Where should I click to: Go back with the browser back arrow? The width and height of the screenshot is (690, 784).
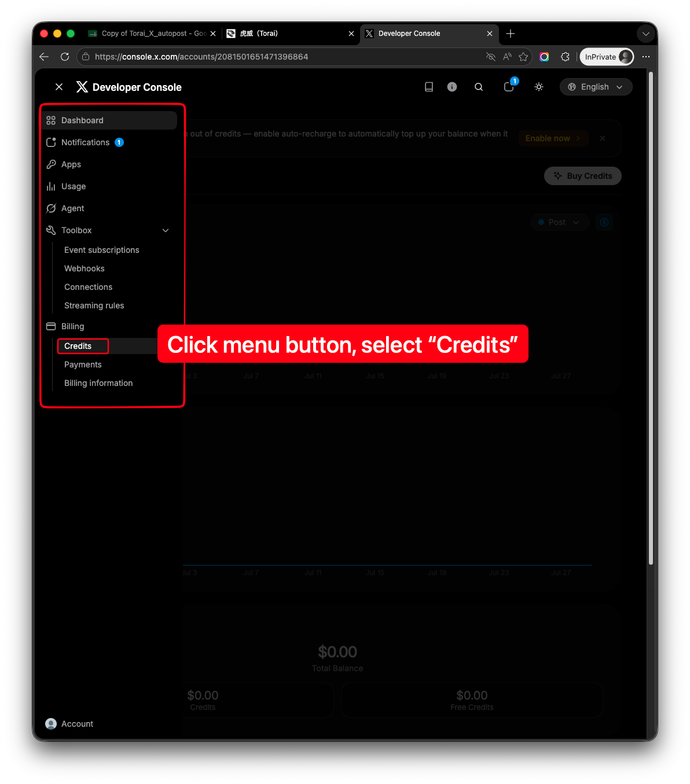click(x=44, y=57)
